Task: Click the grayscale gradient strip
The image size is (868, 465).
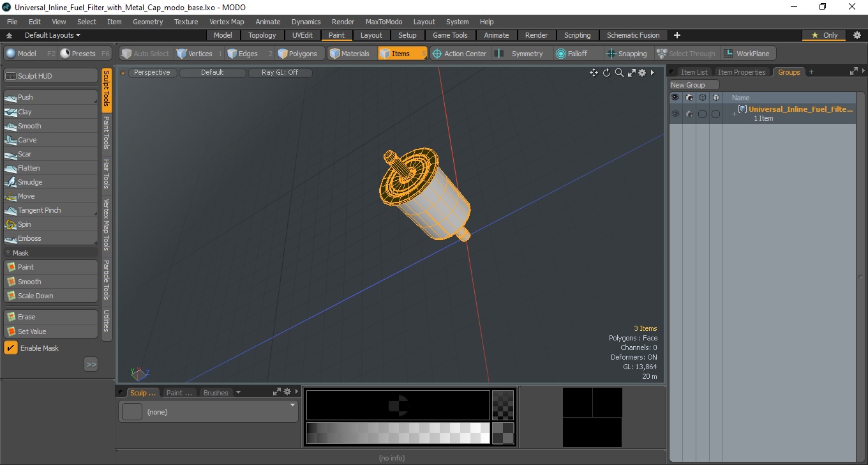Action: pyautogui.click(x=398, y=433)
